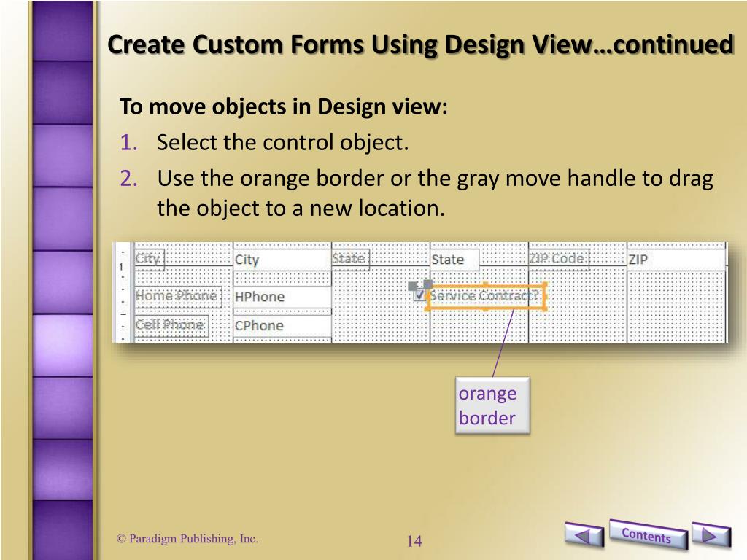Screen dimensions: 747x560
Task: Open the Contents button
Action: pos(648,534)
